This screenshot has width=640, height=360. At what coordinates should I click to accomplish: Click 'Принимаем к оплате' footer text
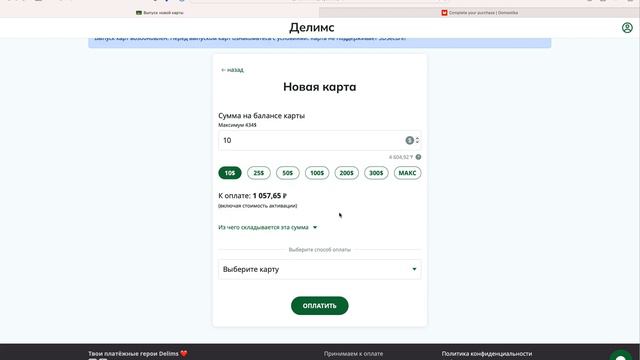(353, 354)
